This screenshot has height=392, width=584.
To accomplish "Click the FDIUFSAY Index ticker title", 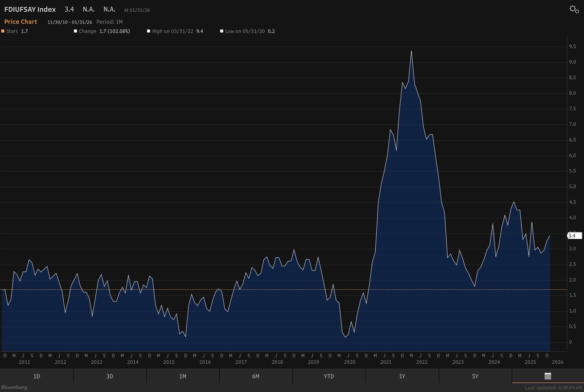I will [30, 9].
